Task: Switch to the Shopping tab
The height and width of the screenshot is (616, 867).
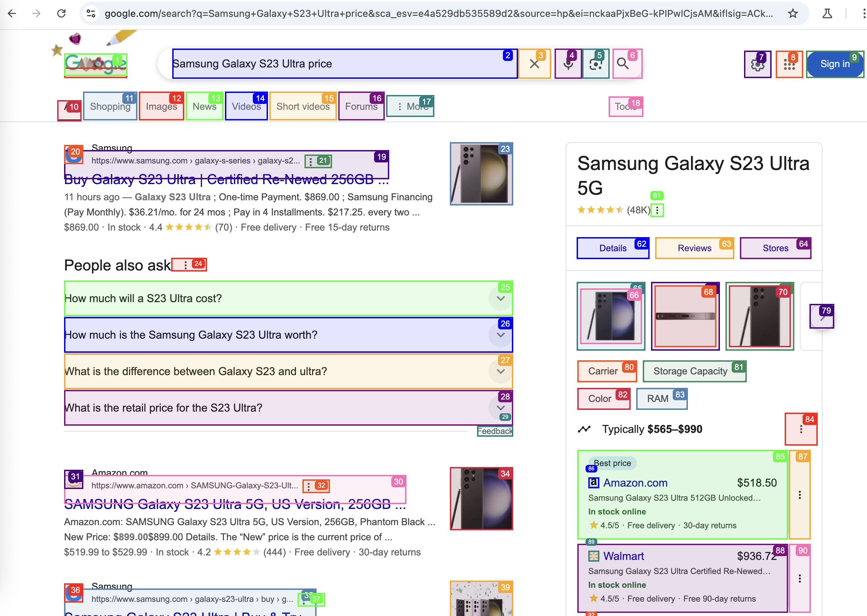Action: coord(110,106)
